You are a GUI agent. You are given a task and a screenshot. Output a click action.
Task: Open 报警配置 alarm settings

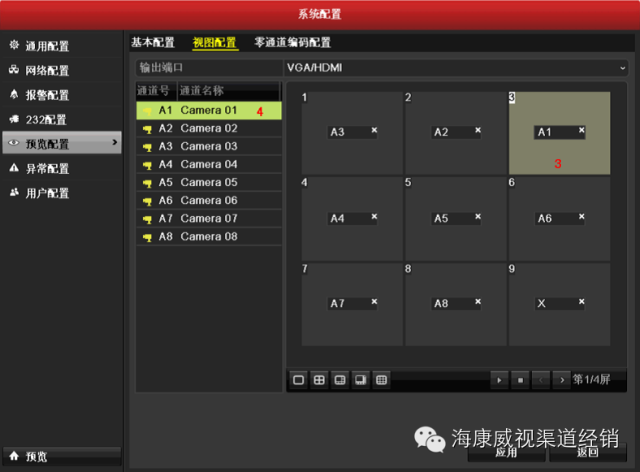61,95
